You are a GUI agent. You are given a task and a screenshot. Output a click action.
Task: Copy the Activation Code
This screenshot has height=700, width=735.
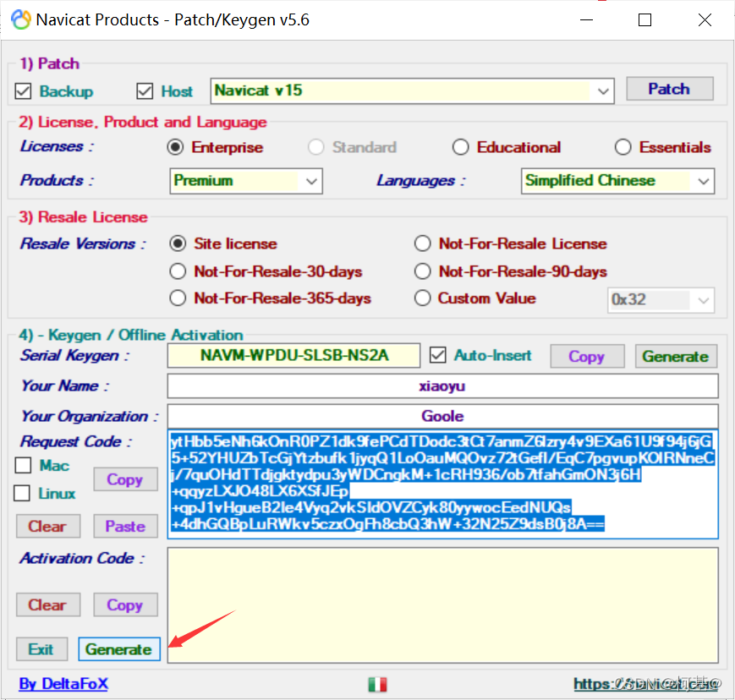(125, 604)
